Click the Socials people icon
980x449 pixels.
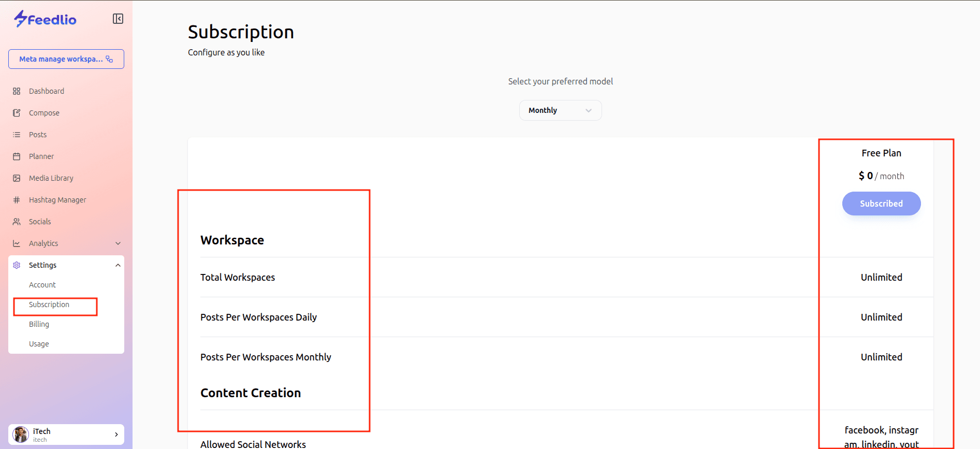pos(17,222)
